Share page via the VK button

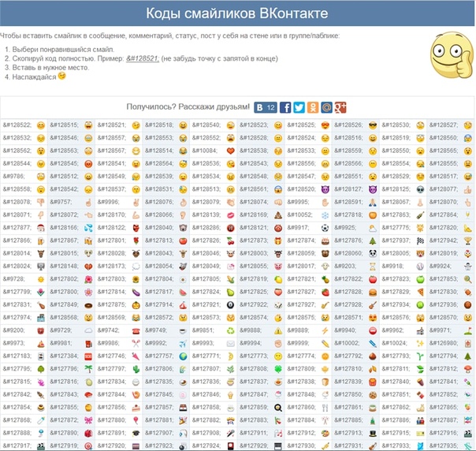266,107
